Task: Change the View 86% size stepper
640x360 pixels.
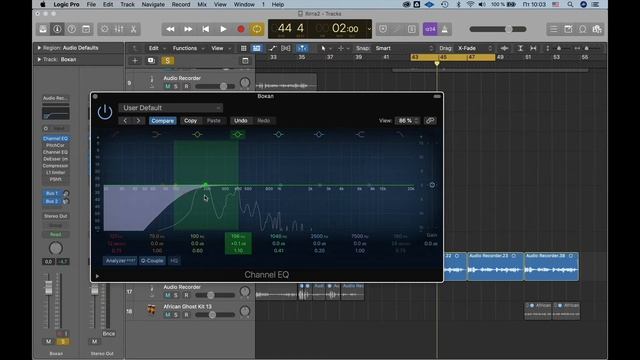Action: pyautogui.click(x=416, y=120)
